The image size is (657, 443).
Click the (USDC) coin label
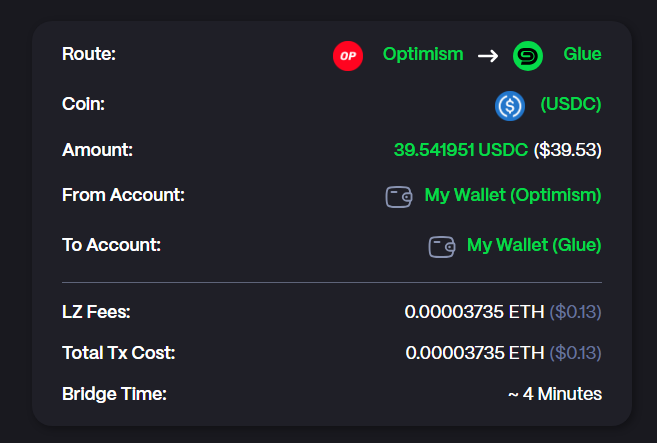(x=571, y=104)
